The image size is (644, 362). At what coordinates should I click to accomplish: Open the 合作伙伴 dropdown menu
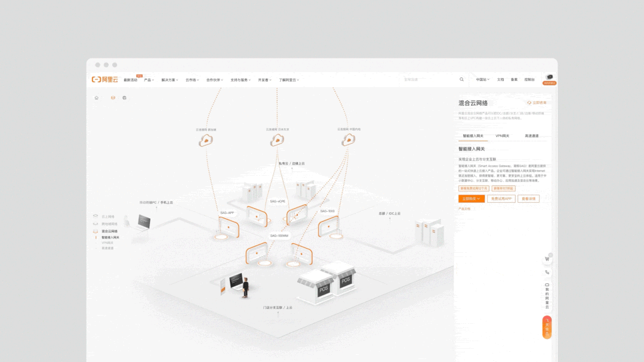pyautogui.click(x=214, y=80)
